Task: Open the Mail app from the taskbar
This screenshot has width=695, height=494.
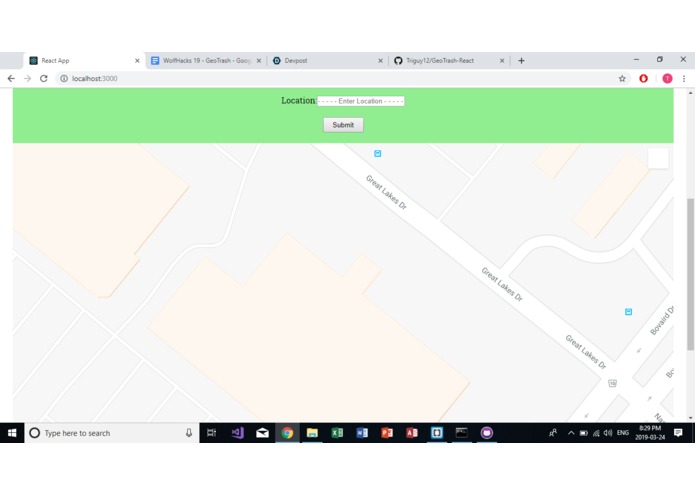Action: [262, 433]
